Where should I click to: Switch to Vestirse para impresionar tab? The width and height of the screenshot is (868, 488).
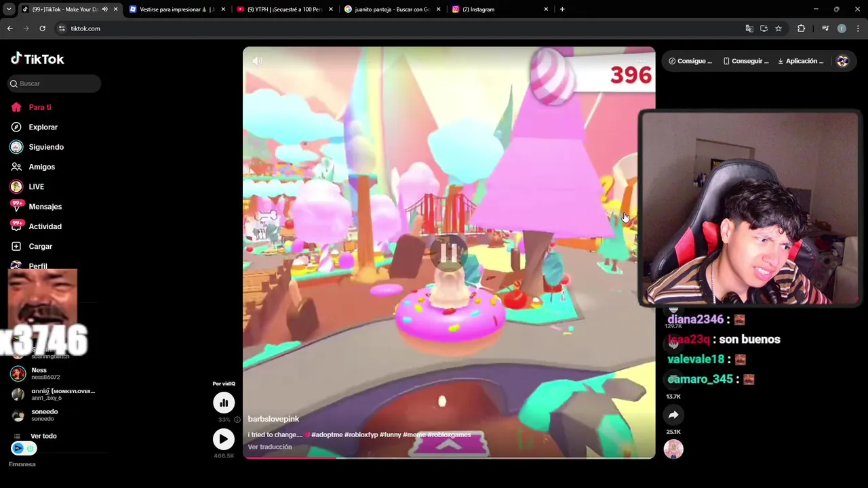coord(176,9)
